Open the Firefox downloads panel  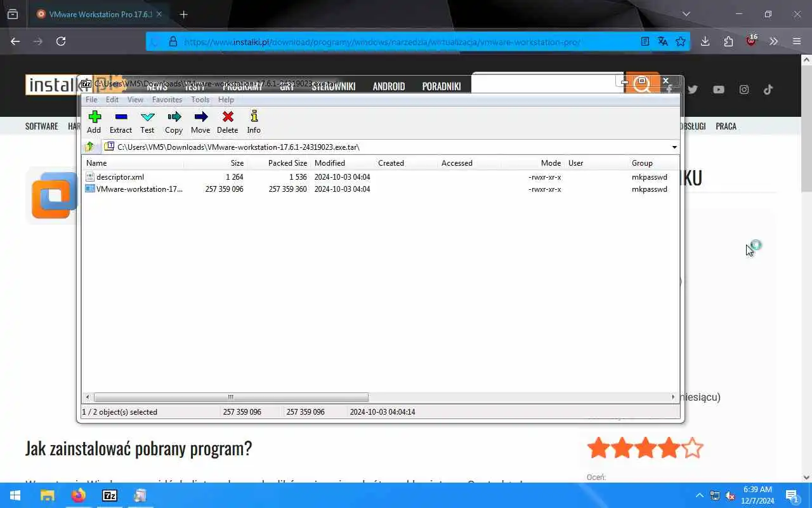click(x=705, y=41)
